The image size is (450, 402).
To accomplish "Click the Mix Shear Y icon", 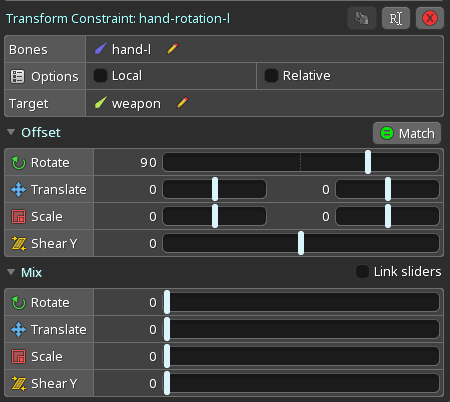I will (18, 383).
